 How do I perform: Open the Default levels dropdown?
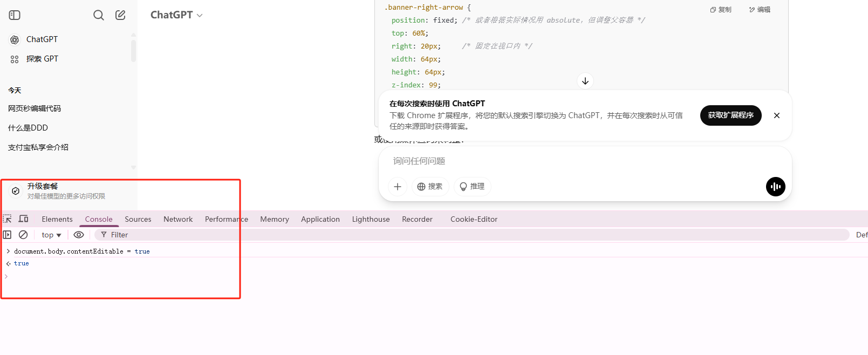(x=862, y=235)
